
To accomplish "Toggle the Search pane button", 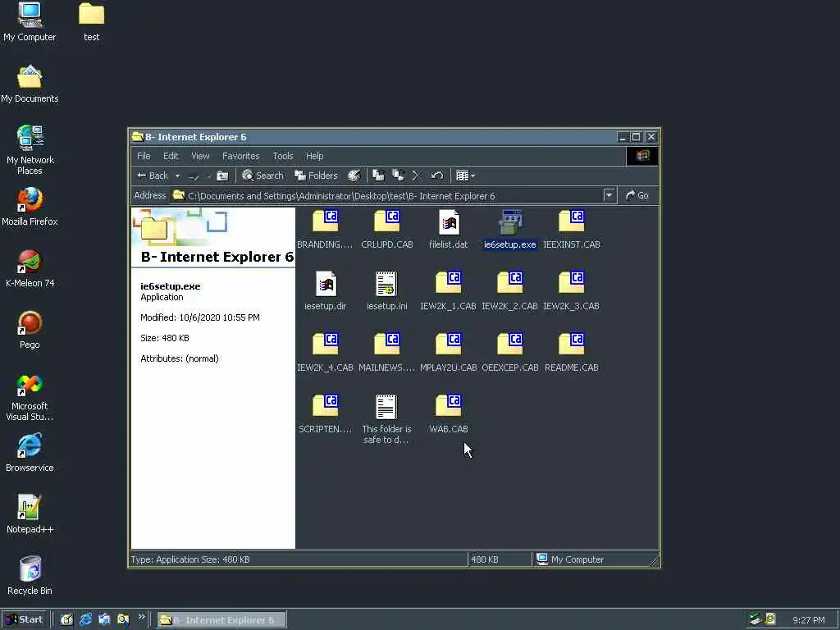I will pos(262,176).
